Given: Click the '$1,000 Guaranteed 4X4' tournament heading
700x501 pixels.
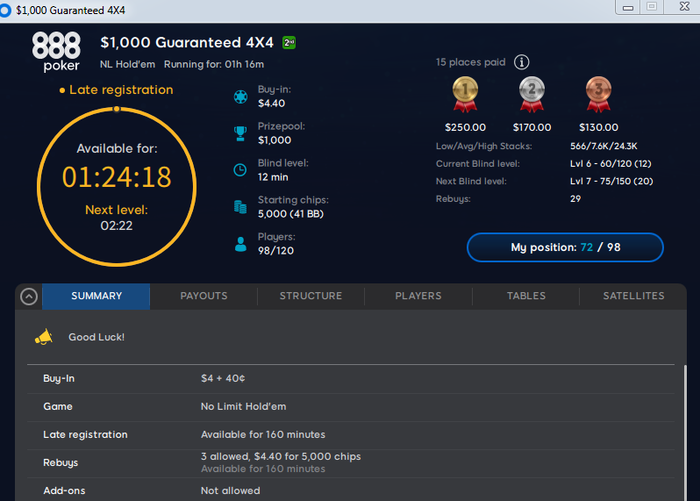Looking at the screenshot, I should click(187, 42).
